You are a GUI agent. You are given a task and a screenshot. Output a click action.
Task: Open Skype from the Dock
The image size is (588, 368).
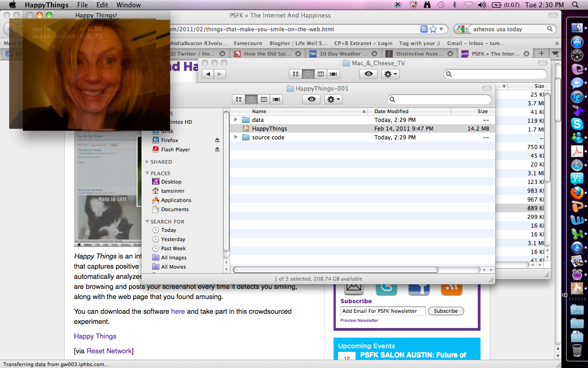click(x=577, y=123)
